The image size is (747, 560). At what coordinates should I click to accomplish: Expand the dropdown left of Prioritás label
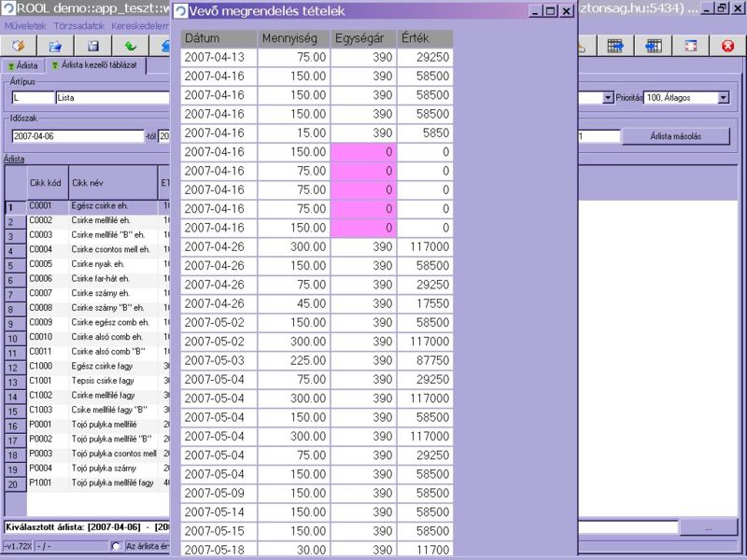click(608, 97)
